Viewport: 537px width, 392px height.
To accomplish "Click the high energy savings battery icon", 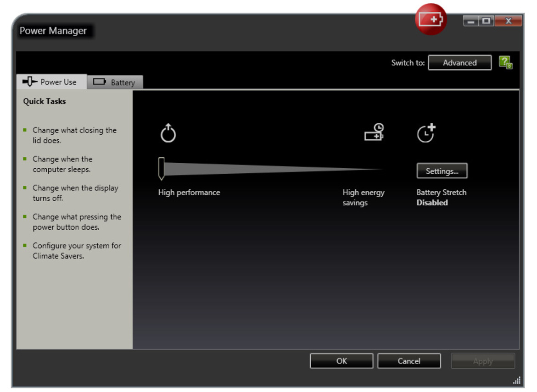I will pyautogui.click(x=374, y=132).
